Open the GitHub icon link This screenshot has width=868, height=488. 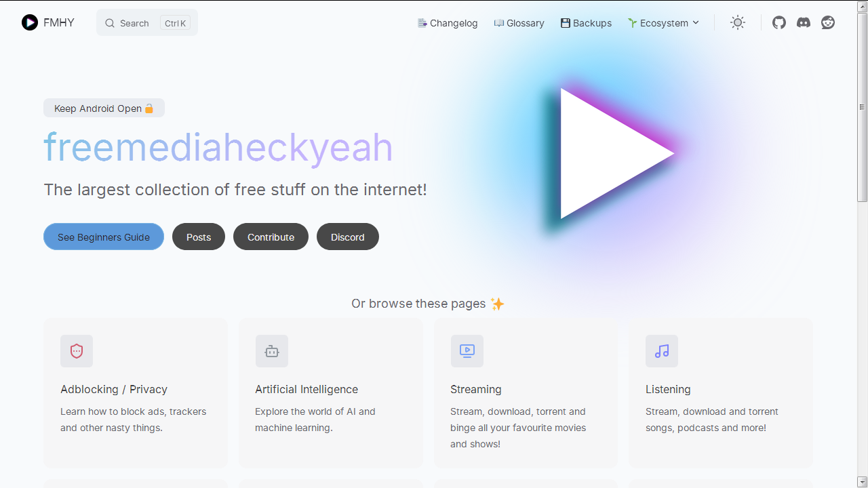pos(779,22)
